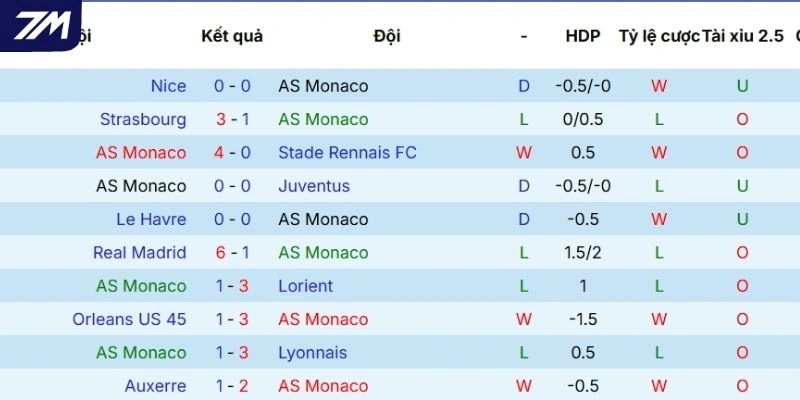Click the 3 - 1 Strasbourg score
Image resolution: width=800 pixels, height=400 pixels.
tap(232, 119)
